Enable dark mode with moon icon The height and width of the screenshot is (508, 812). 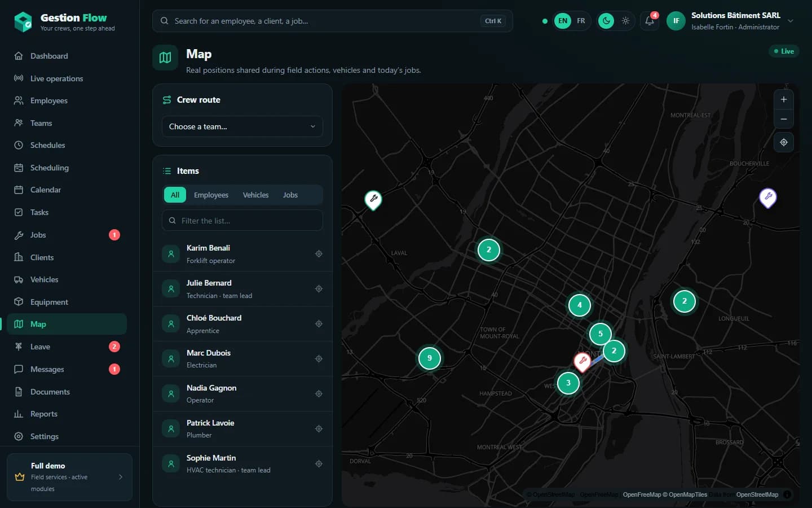click(x=606, y=21)
